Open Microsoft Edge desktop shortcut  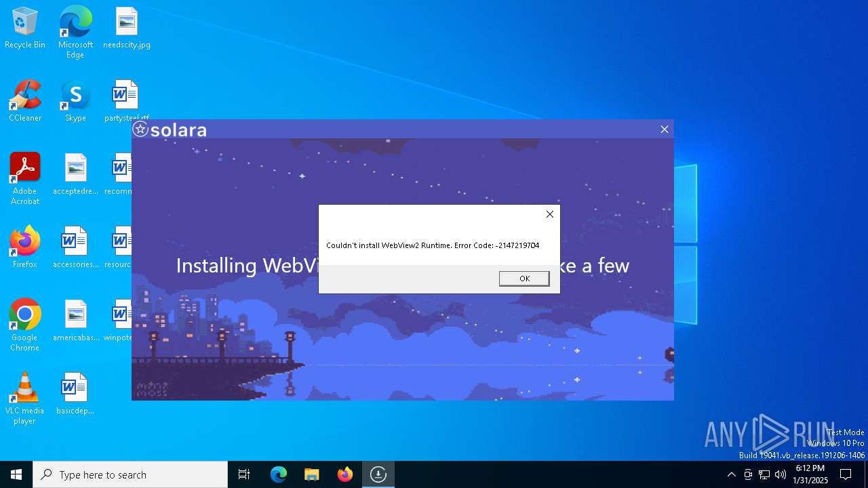(x=75, y=33)
